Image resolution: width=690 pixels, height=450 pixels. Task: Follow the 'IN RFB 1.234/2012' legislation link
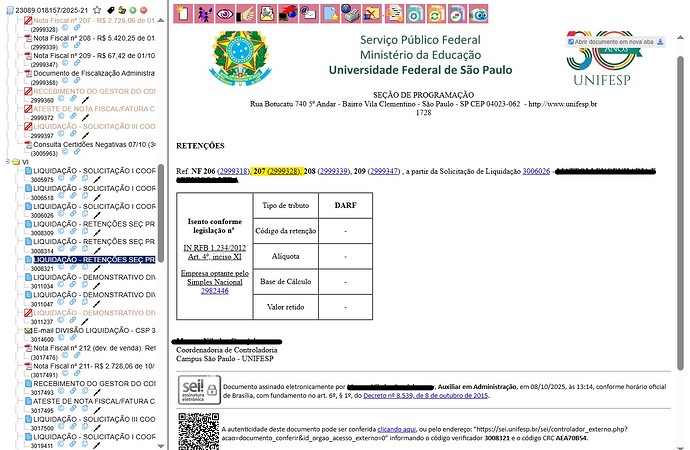pos(217,246)
